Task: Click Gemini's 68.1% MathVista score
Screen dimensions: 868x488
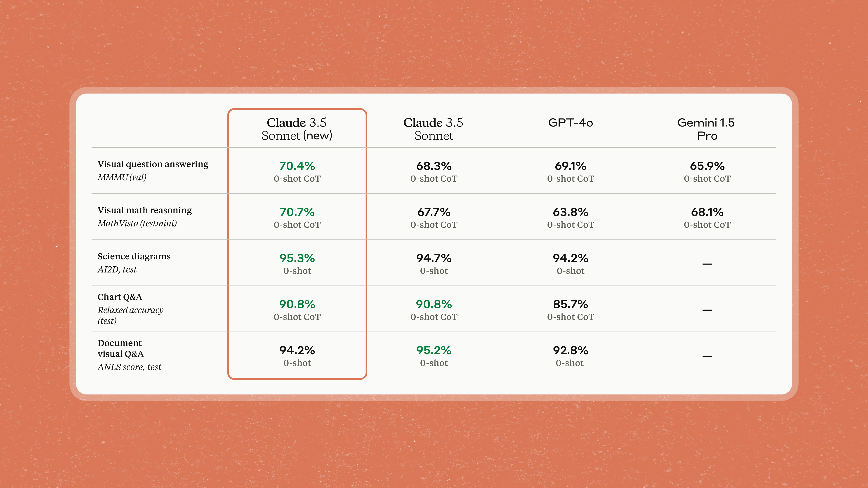Action: click(x=707, y=212)
